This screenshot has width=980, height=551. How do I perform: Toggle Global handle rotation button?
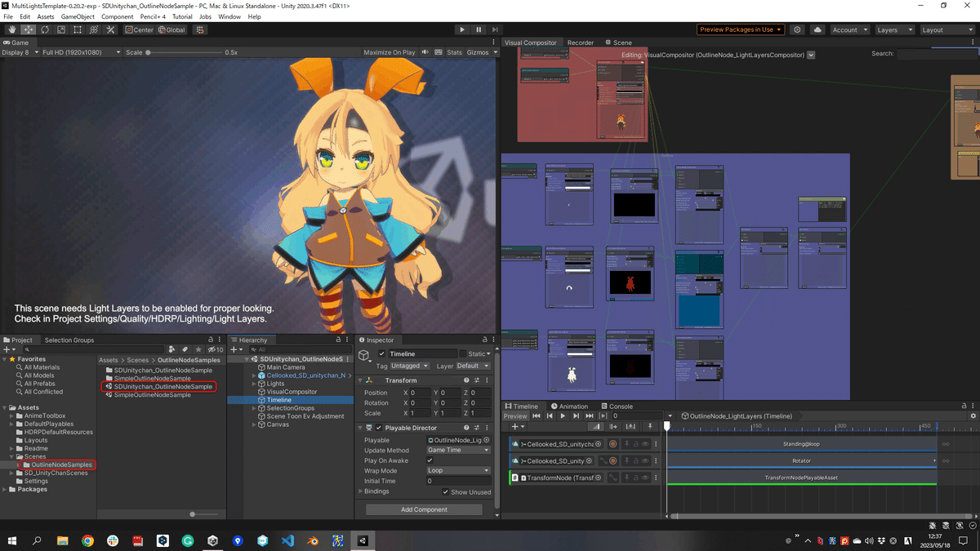(171, 29)
